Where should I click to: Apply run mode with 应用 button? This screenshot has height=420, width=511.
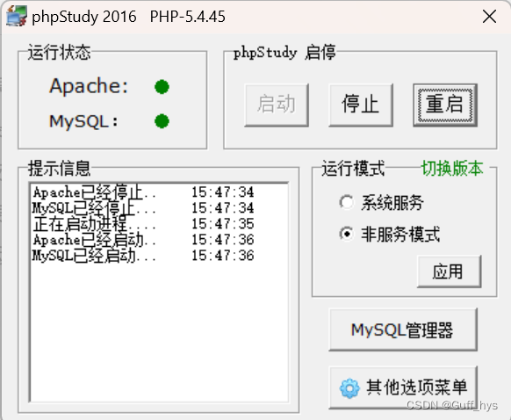[x=449, y=272]
